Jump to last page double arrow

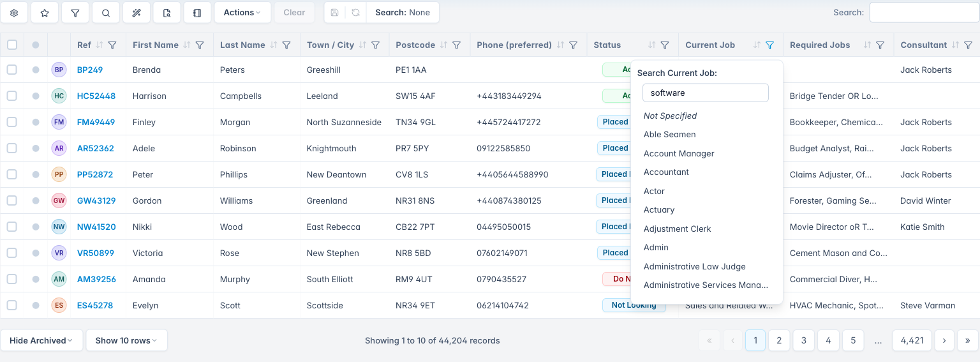point(968,340)
